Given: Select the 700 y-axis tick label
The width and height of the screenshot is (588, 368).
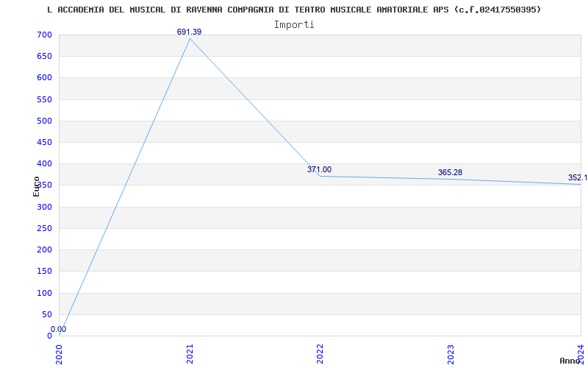Looking at the screenshot, I should point(44,35).
